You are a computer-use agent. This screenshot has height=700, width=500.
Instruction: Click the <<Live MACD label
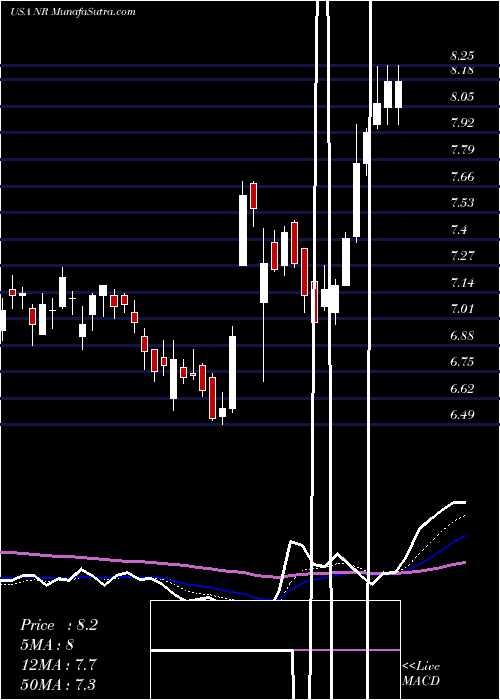point(421,673)
